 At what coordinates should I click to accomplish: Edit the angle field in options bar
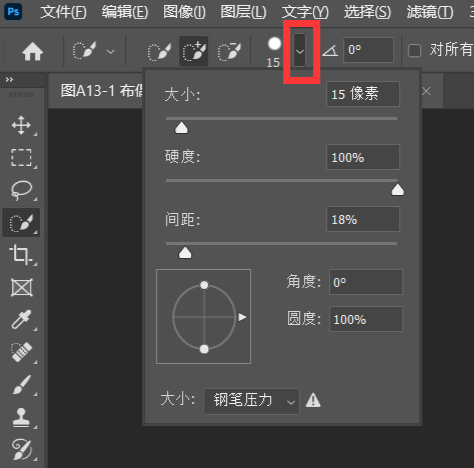tap(368, 50)
